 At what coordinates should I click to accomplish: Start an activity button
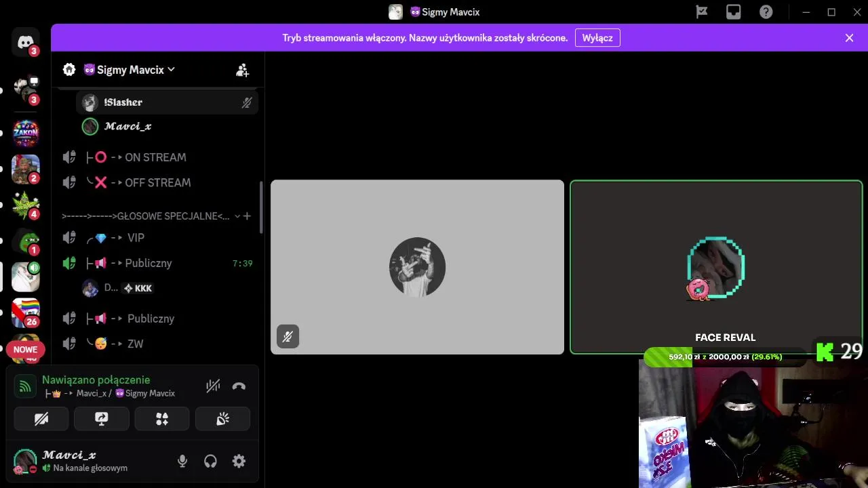click(x=162, y=419)
